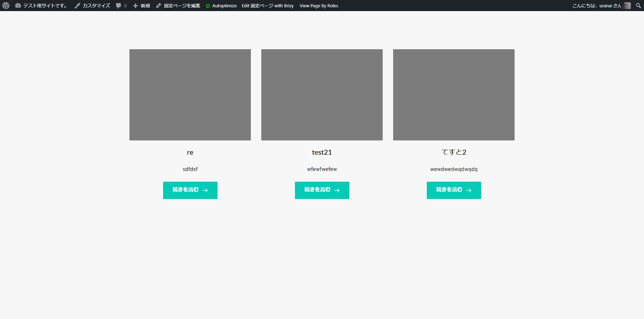Viewport: 644px width, 319px height.
Task: Click 続きを読む button under re post
Action: [190, 190]
